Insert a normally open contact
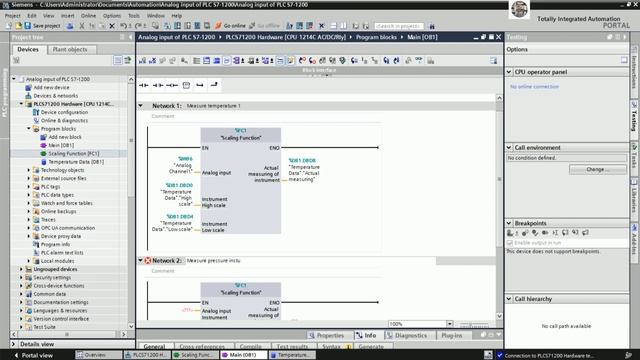Viewport: 640px width, 360px height. tap(144, 85)
